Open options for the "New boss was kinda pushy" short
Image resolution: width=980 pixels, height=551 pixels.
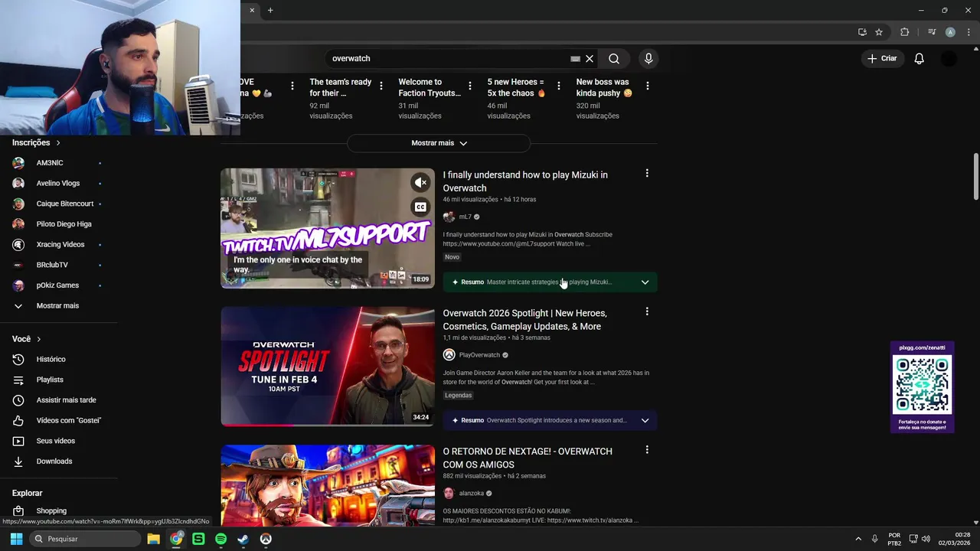(648, 86)
